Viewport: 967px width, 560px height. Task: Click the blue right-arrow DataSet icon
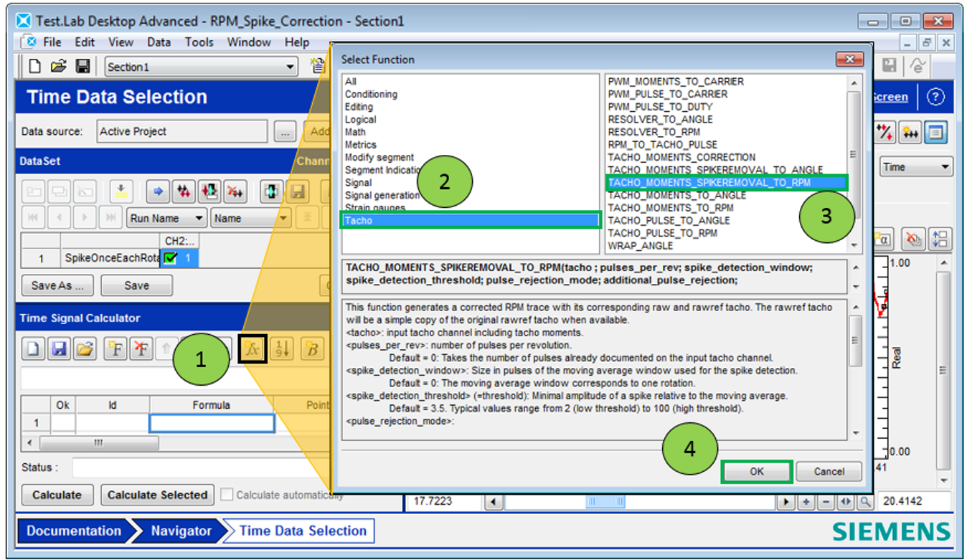[x=158, y=191]
